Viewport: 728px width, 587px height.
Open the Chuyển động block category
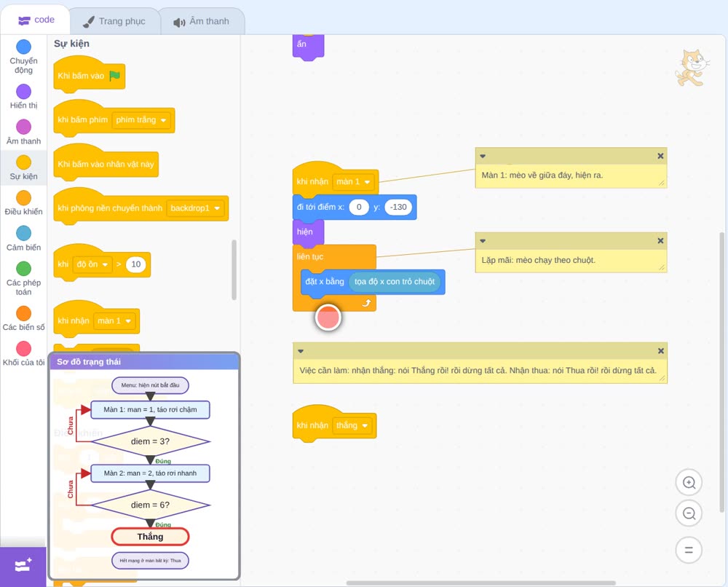click(23, 57)
